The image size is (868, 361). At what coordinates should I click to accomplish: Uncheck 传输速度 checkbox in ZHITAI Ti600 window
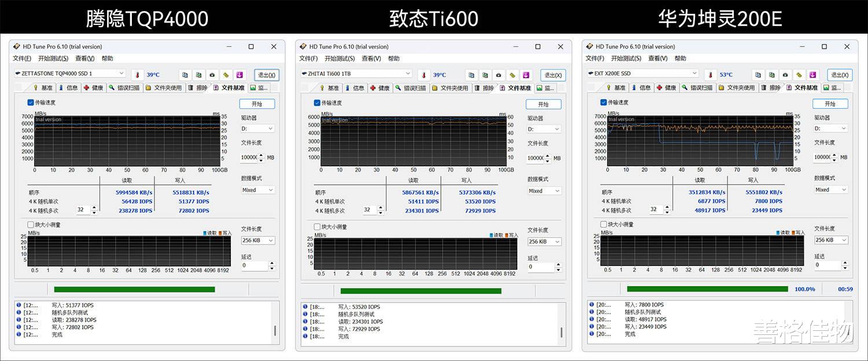317,103
